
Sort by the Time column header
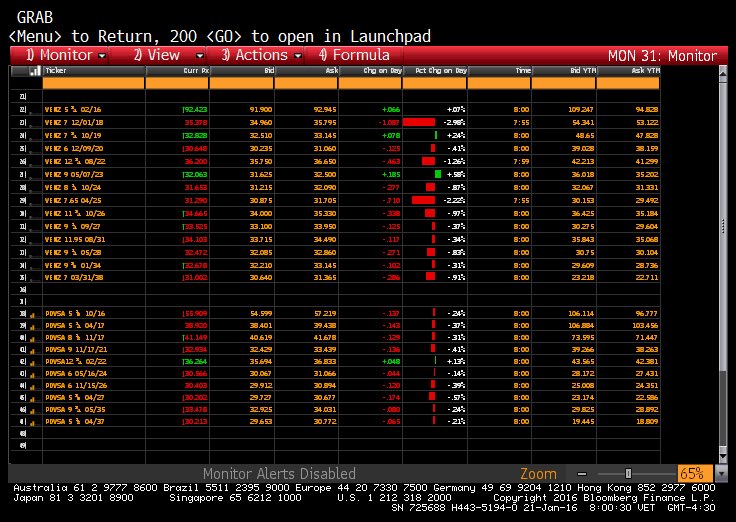point(499,70)
